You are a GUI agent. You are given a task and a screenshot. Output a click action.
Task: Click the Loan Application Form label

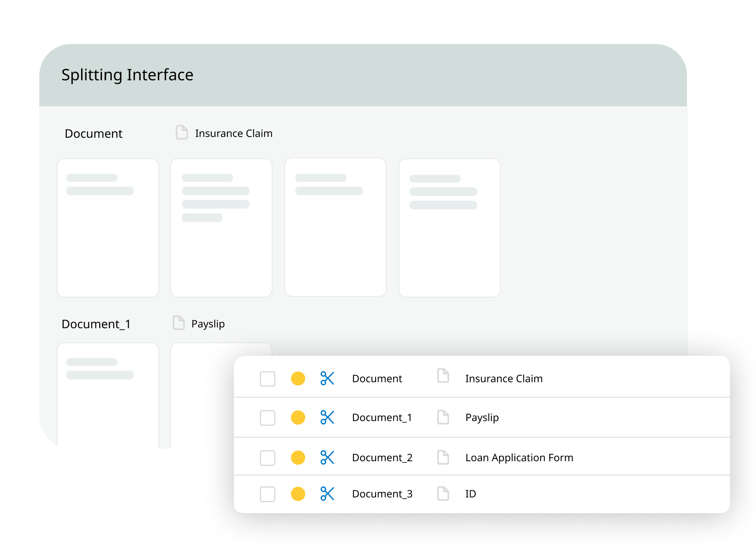519,458
